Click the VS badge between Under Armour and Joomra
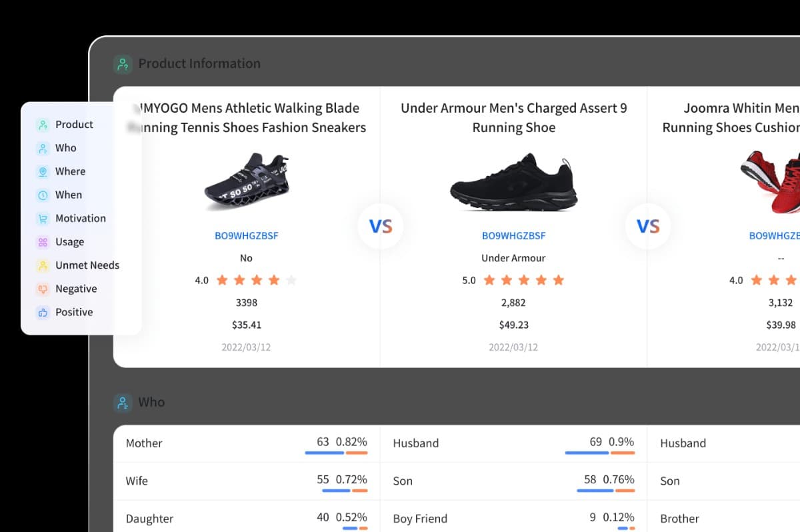 [x=648, y=227]
